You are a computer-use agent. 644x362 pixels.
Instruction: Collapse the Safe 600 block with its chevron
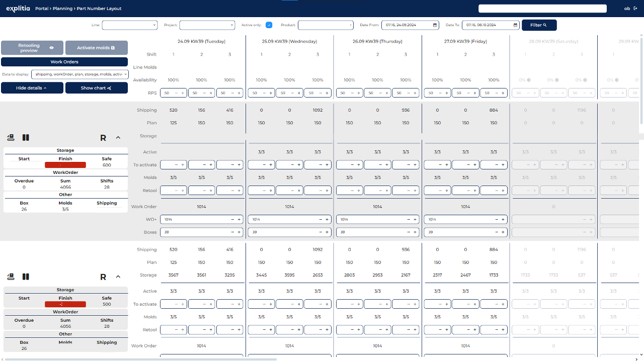118,138
